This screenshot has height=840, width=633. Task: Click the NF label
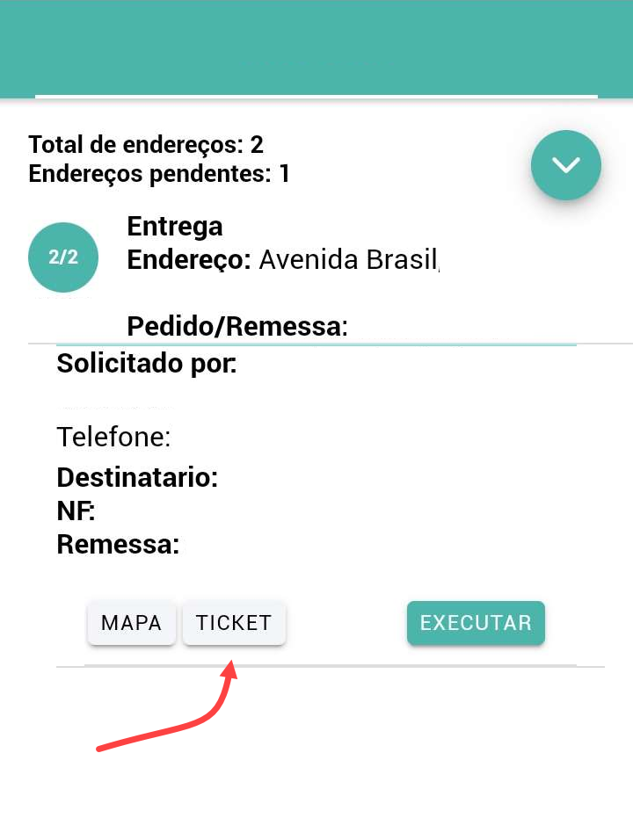pos(76,511)
